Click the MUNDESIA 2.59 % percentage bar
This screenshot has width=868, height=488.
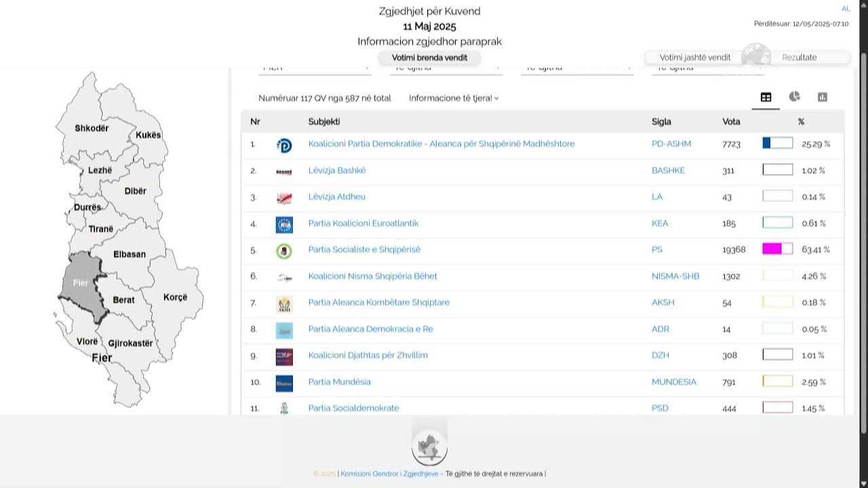tap(778, 382)
